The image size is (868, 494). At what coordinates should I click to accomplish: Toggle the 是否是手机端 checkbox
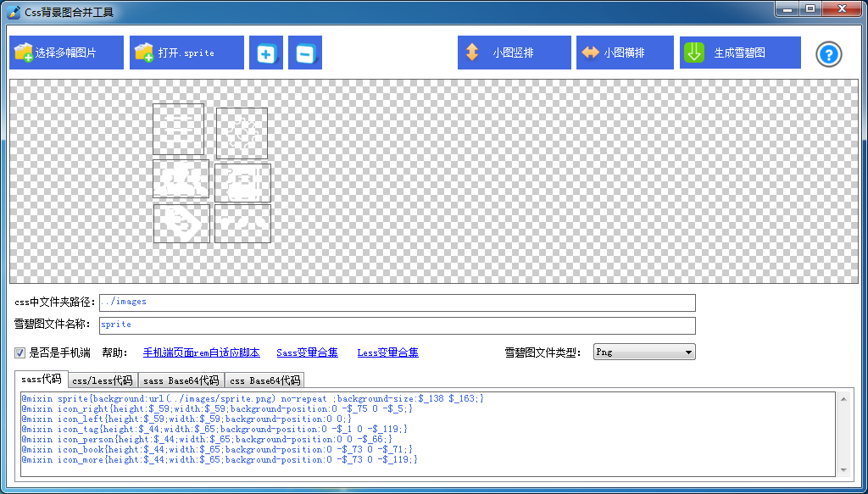[x=19, y=352]
